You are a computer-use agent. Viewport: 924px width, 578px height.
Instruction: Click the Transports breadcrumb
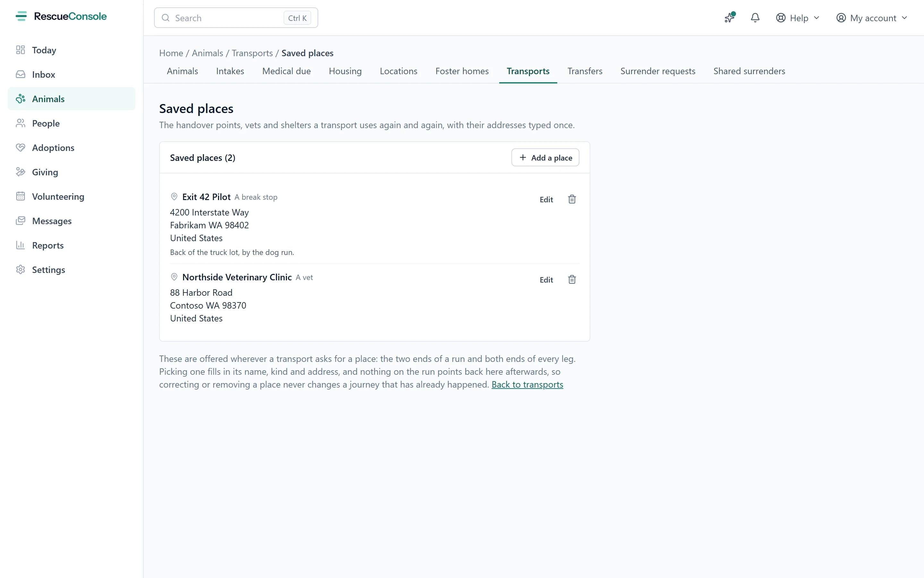coord(252,53)
